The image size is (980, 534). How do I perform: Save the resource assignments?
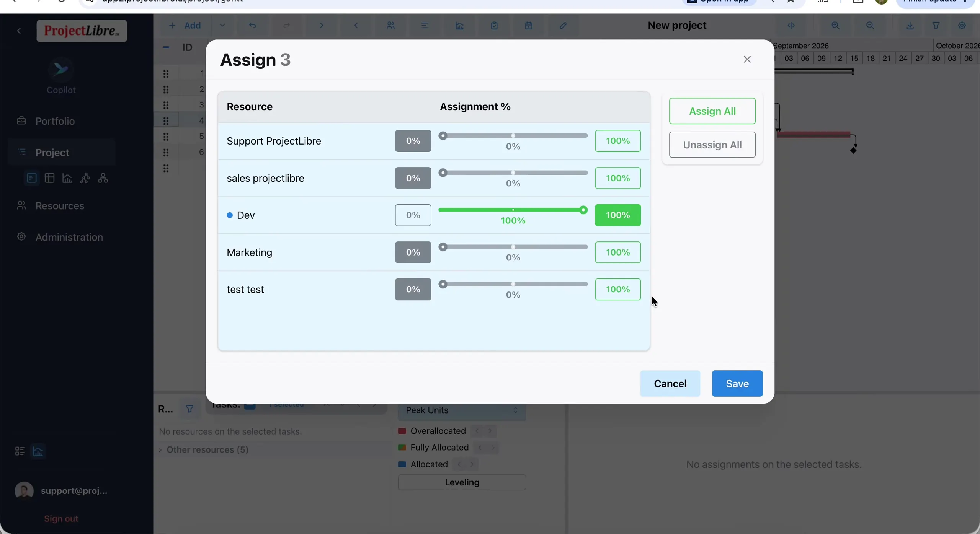737,383
